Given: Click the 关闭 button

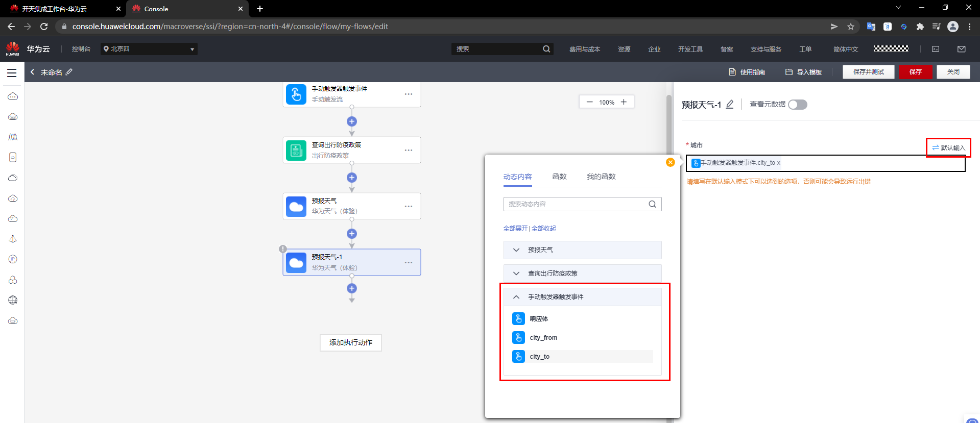Looking at the screenshot, I should [x=953, y=72].
